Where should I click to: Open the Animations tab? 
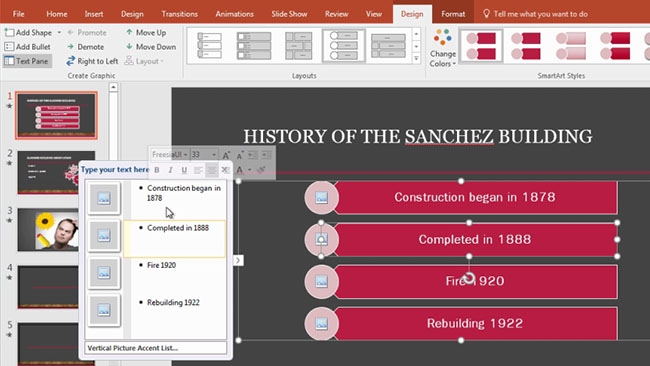(x=234, y=14)
